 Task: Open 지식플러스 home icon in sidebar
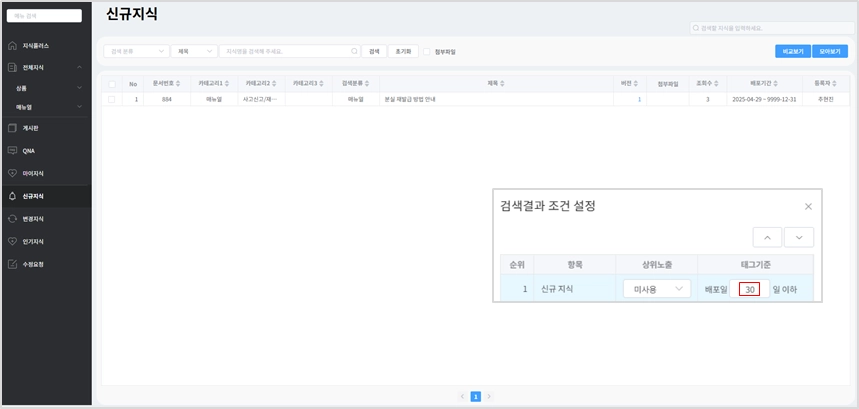[13, 45]
